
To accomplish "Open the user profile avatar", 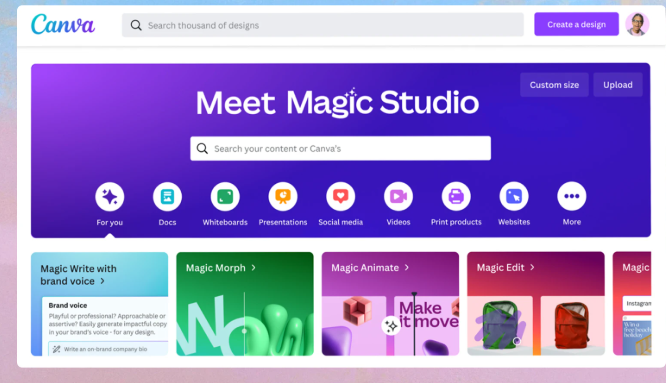I will [637, 24].
